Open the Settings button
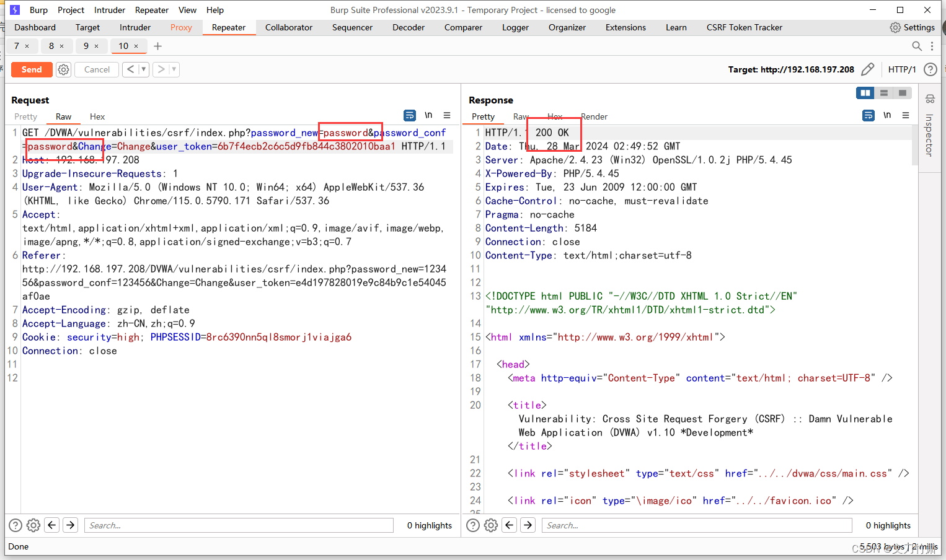The height and width of the screenshot is (560, 946). tap(912, 27)
